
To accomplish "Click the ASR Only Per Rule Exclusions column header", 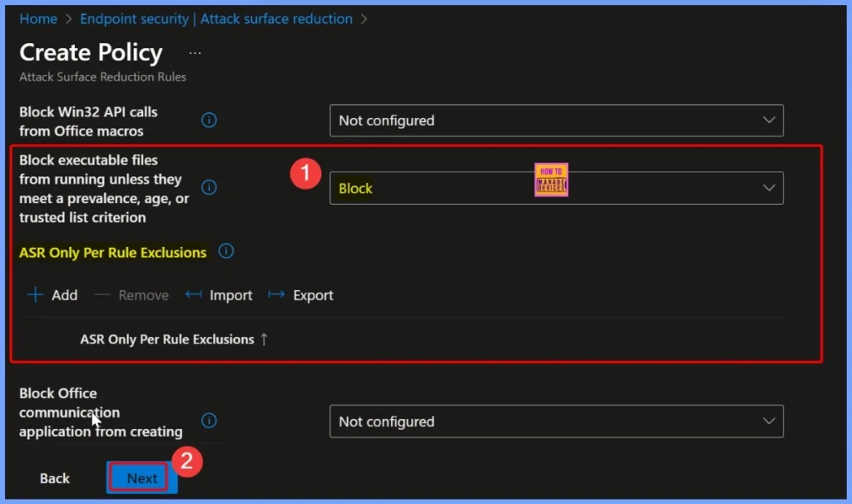I will click(166, 339).
